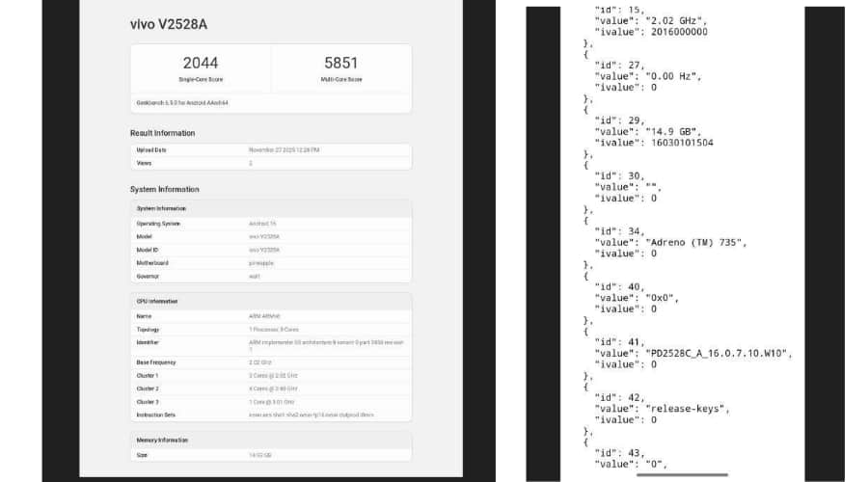Click the Operating System row
The height and width of the screenshot is (482, 868).
[x=270, y=224]
